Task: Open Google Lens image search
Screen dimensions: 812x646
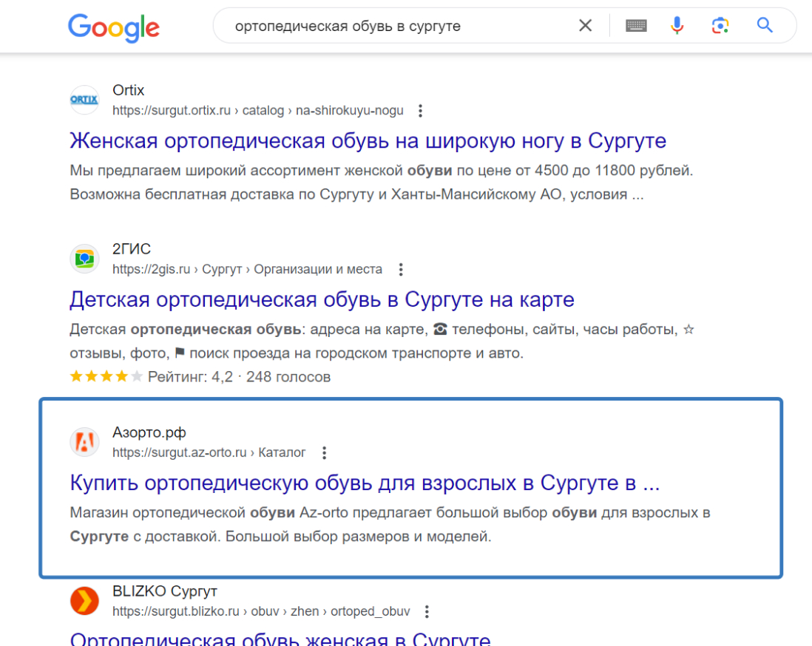Action: pyautogui.click(x=720, y=24)
